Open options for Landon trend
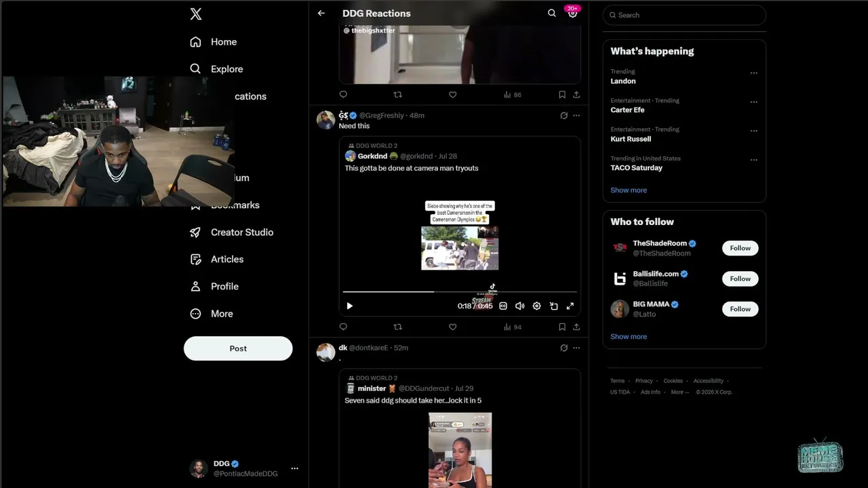 click(x=753, y=73)
